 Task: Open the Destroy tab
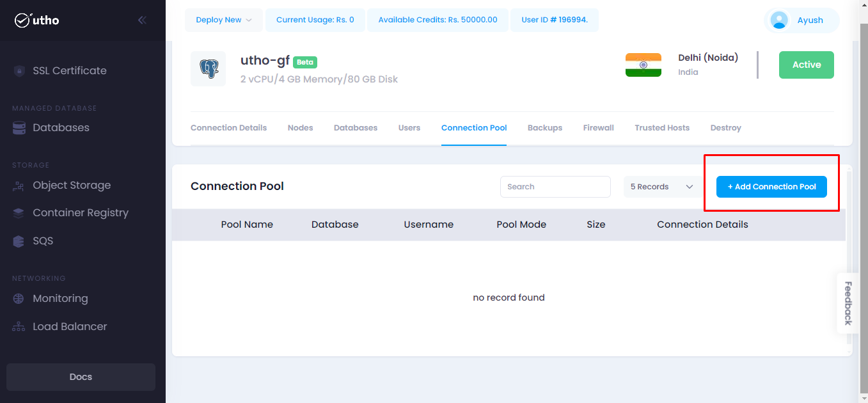[x=726, y=128]
